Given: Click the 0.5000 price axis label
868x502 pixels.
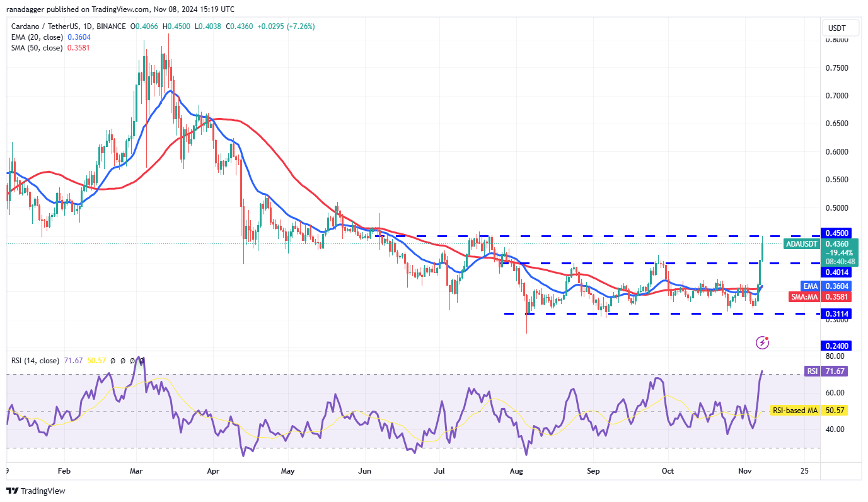Looking at the screenshot, I should point(838,208).
